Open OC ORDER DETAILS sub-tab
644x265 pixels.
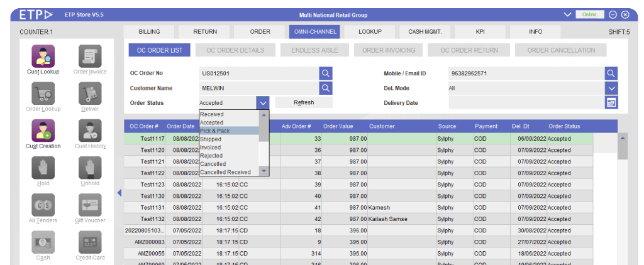coord(235,50)
